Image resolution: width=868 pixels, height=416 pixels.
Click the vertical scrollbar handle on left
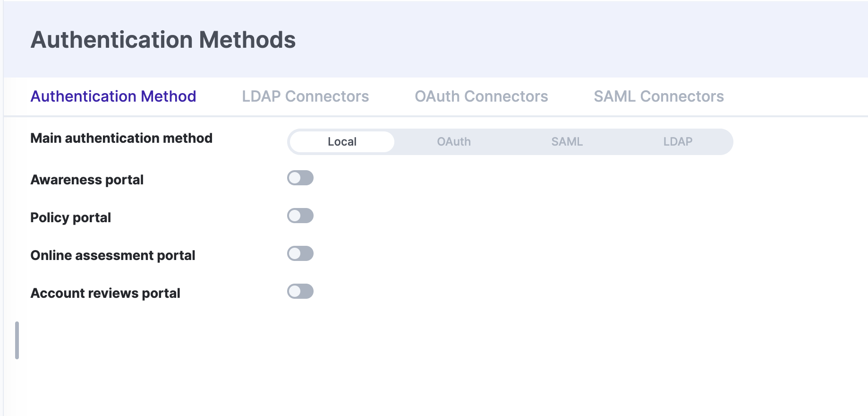point(17,340)
